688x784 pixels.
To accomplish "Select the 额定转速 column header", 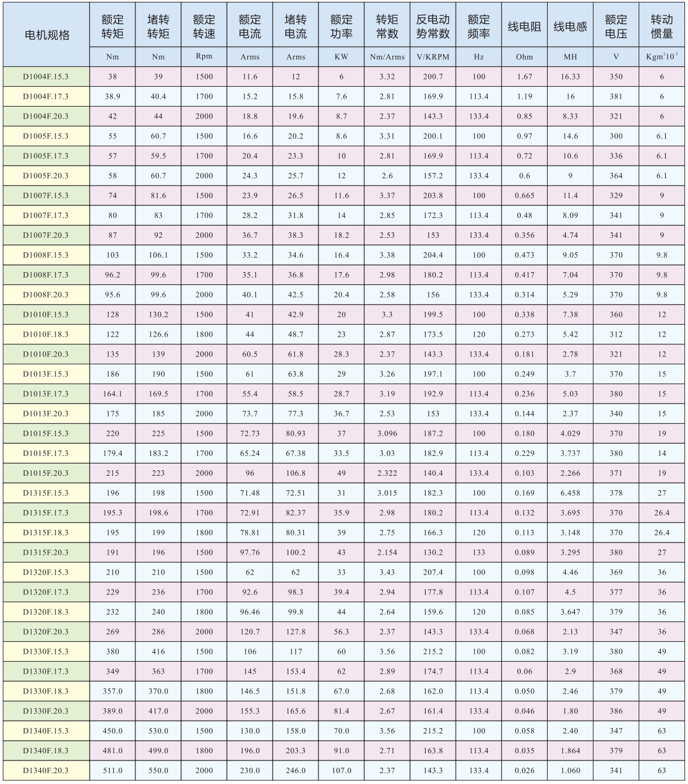I will (x=204, y=26).
